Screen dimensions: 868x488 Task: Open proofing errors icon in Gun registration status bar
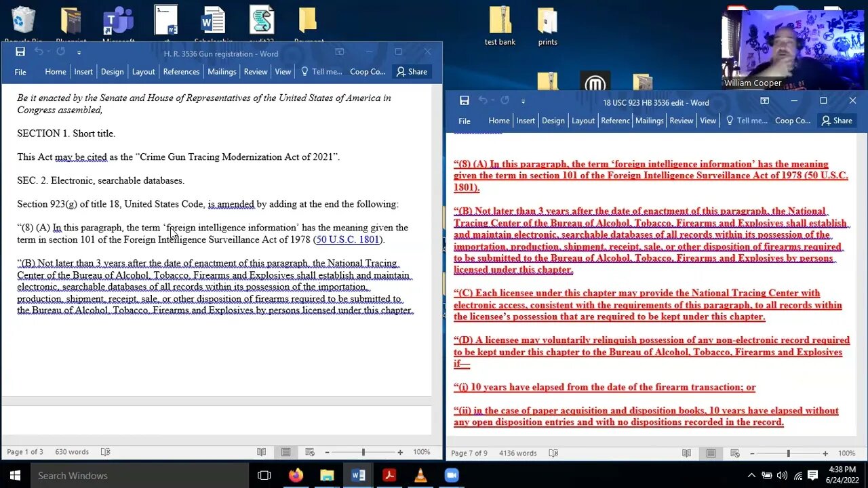[x=106, y=452]
